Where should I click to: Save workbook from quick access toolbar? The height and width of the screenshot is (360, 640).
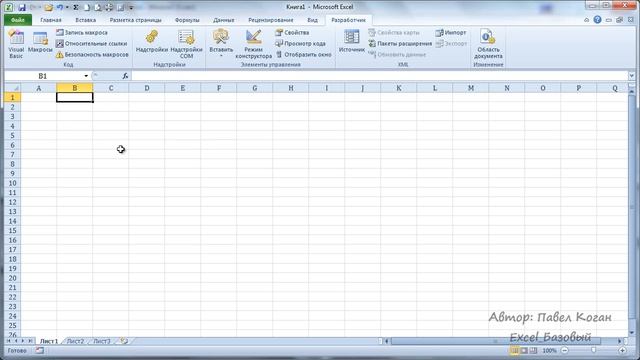point(22,7)
